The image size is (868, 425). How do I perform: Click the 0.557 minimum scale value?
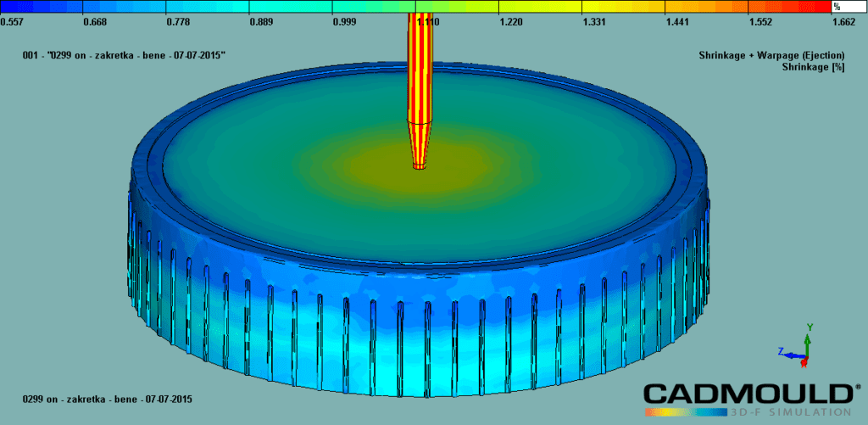click(x=11, y=21)
